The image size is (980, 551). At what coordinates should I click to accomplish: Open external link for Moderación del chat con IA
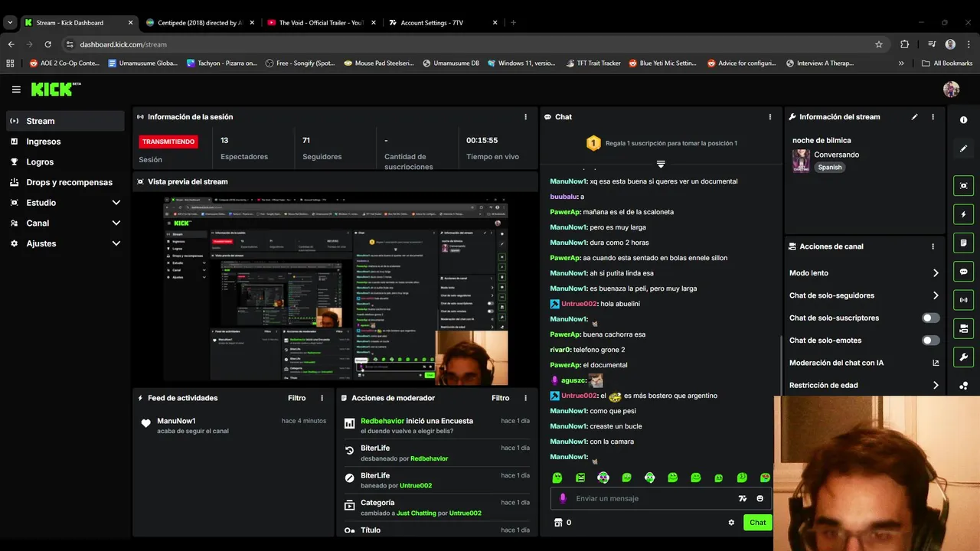935,363
